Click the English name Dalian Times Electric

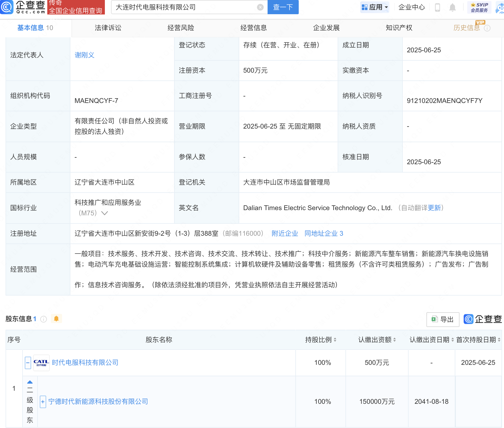[318, 208]
